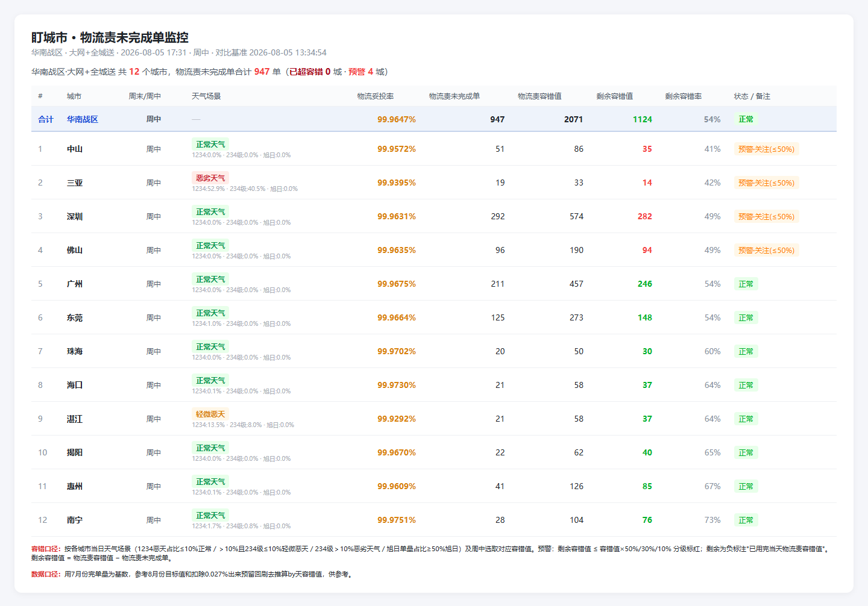Click the 恶劣天气 tag in 三亚 row
This screenshot has height=606, width=868.
click(x=210, y=178)
